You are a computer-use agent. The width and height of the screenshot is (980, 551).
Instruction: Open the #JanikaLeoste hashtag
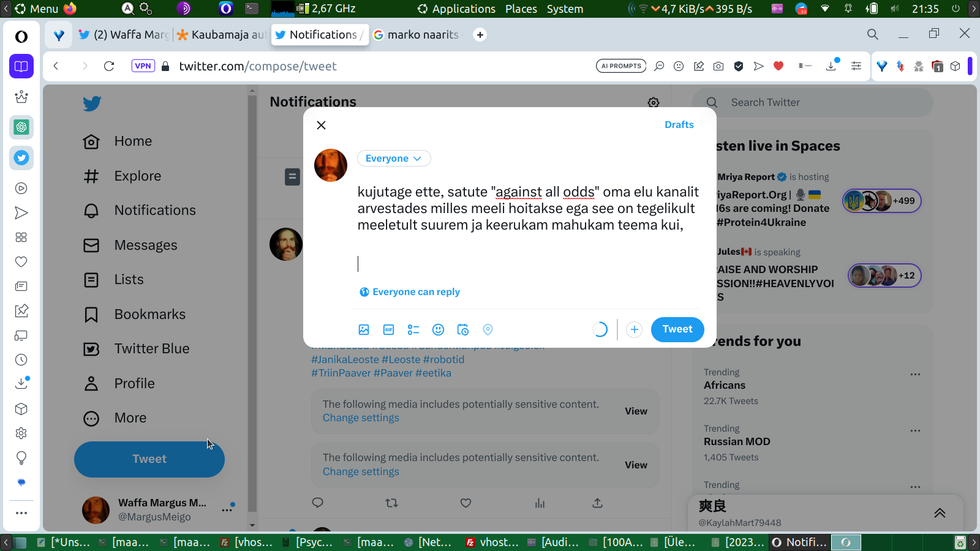pyautogui.click(x=345, y=360)
